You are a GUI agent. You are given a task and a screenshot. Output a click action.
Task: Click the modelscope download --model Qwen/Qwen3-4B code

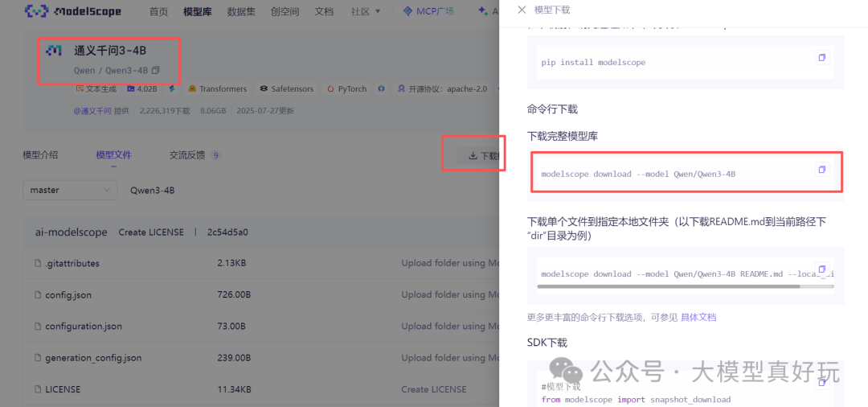pyautogui.click(x=638, y=174)
